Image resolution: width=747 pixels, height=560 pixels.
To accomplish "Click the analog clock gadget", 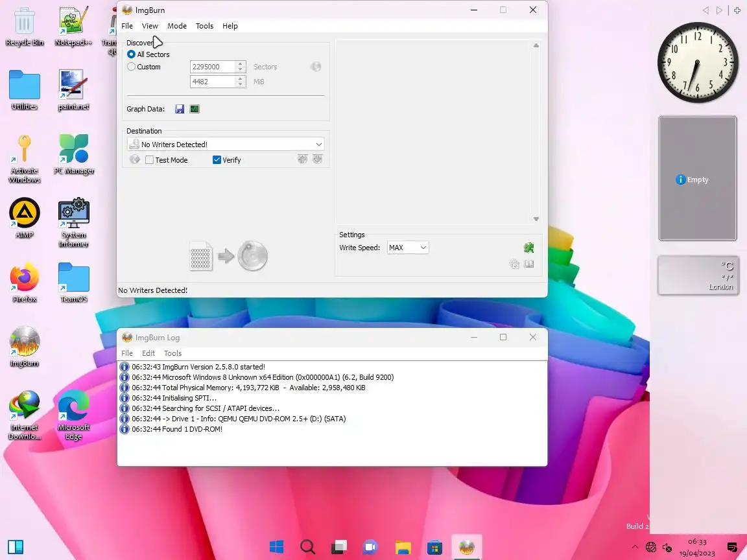I will 698,62.
